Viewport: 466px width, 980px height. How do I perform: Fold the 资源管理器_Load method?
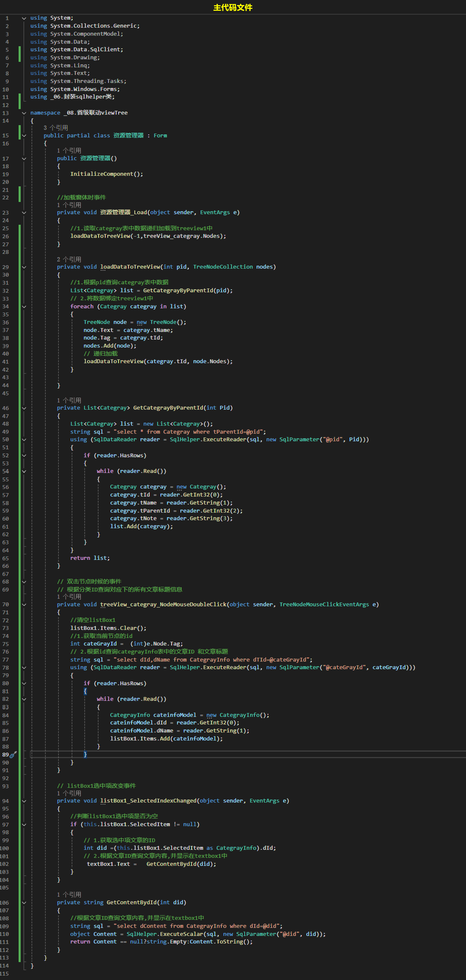tap(24, 213)
